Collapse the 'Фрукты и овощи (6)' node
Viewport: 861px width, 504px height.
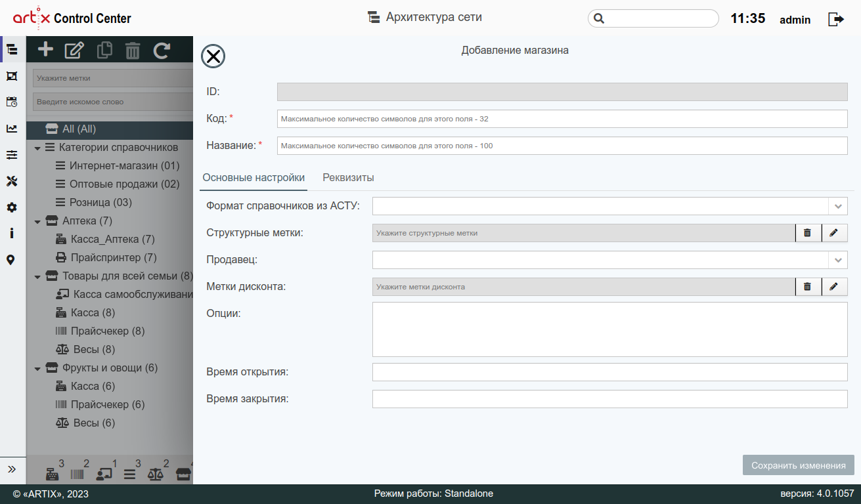click(37, 368)
